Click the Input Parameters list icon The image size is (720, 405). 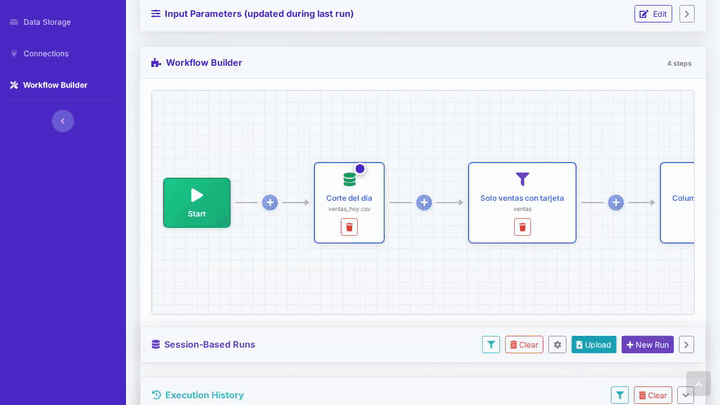[156, 14]
